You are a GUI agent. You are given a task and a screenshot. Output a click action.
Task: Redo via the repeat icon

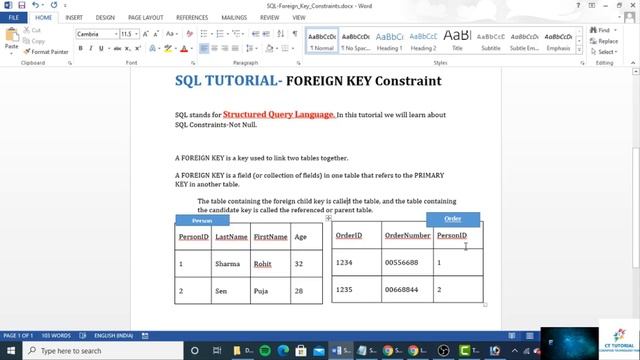tap(54, 5)
